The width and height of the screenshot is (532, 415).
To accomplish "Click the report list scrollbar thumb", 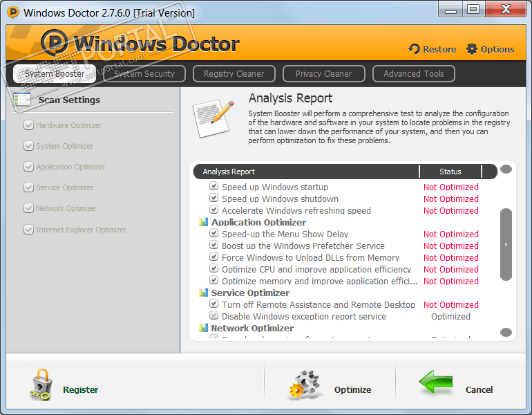I will click(506, 245).
